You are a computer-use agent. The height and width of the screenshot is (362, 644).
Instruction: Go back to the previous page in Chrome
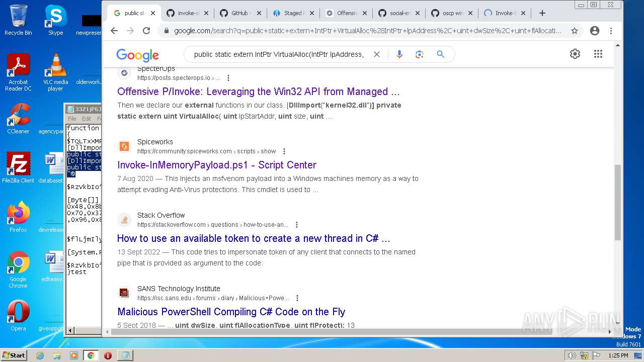click(114, 31)
